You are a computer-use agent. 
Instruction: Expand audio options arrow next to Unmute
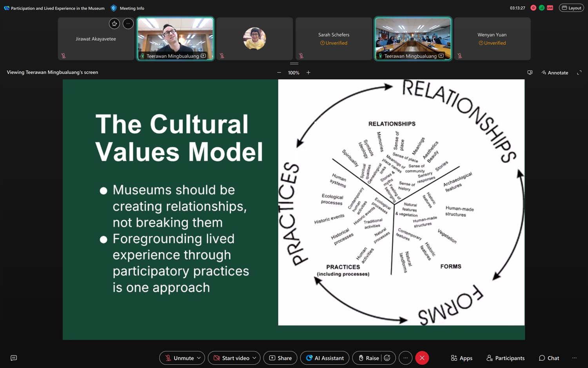(x=199, y=358)
